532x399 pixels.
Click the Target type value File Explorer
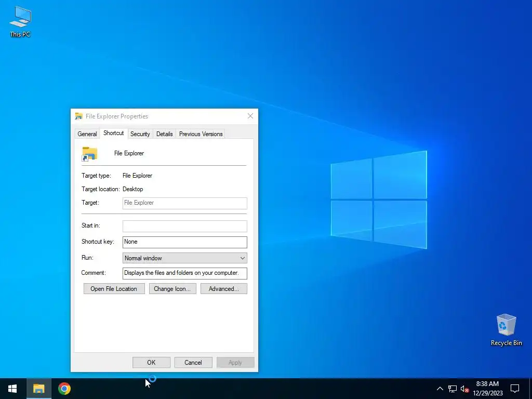137,176
